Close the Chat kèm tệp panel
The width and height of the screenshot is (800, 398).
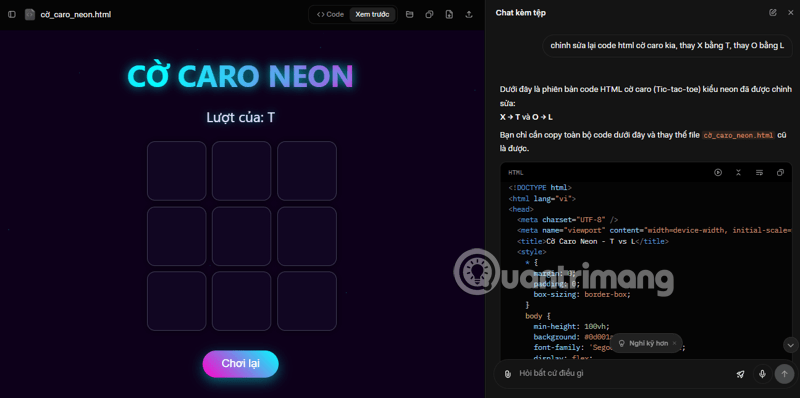pos(790,13)
